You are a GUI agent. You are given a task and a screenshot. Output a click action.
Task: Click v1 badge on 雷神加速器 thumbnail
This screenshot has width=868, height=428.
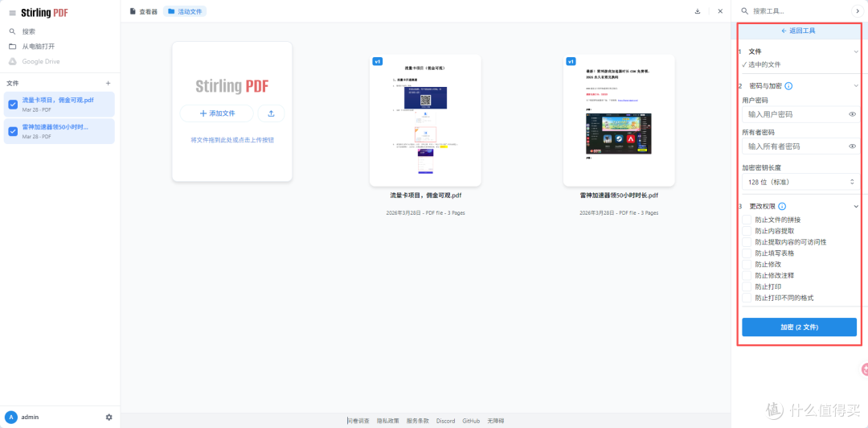tap(571, 61)
